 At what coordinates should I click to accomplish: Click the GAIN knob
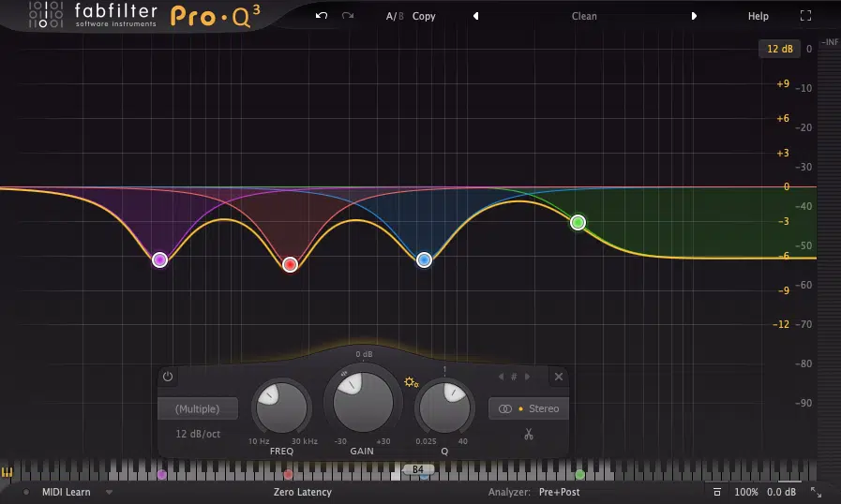pos(363,402)
